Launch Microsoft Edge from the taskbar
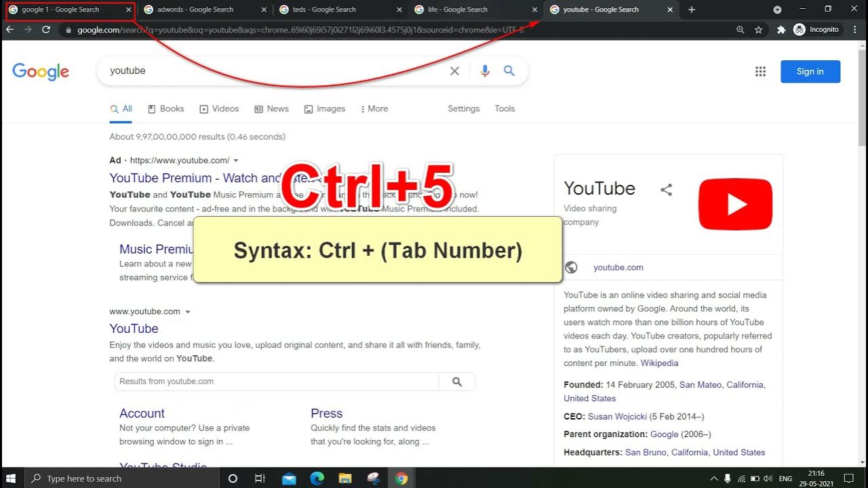This screenshot has width=868, height=488. click(317, 479)
